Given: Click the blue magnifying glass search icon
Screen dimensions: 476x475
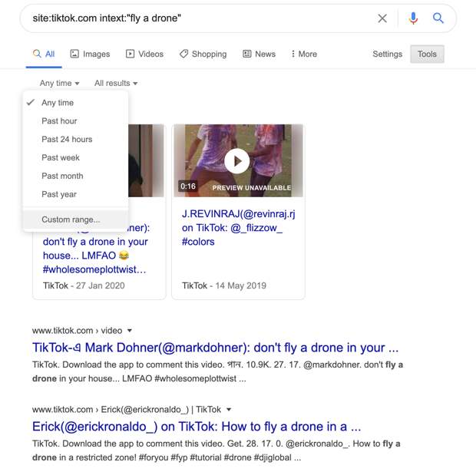Looking at the screenshot, I should tap(438, 18).
